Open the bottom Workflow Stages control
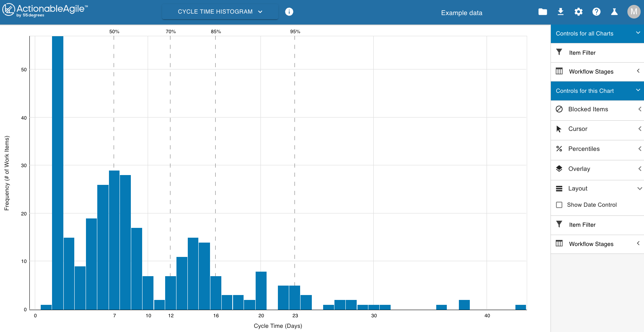Screen dimensions: 644x332 point(597,244)
